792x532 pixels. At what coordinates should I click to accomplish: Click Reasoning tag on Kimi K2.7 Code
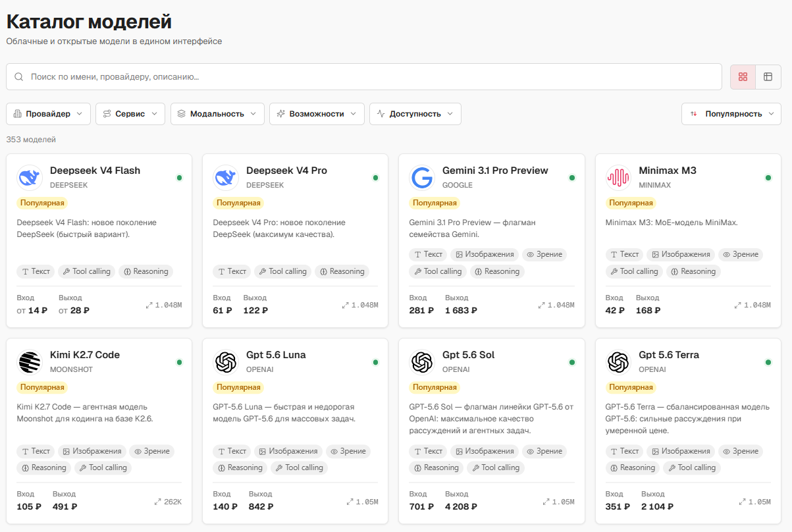(x=44, y=467)
